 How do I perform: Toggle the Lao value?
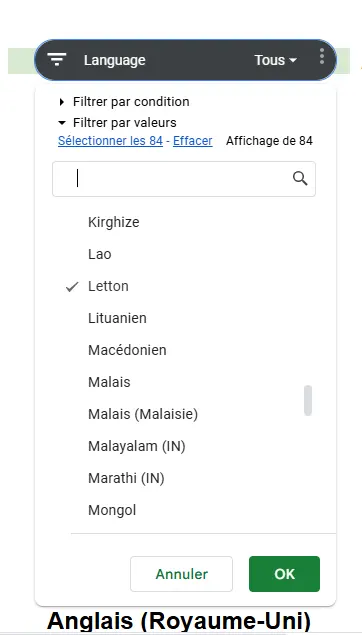pos(100,254)
